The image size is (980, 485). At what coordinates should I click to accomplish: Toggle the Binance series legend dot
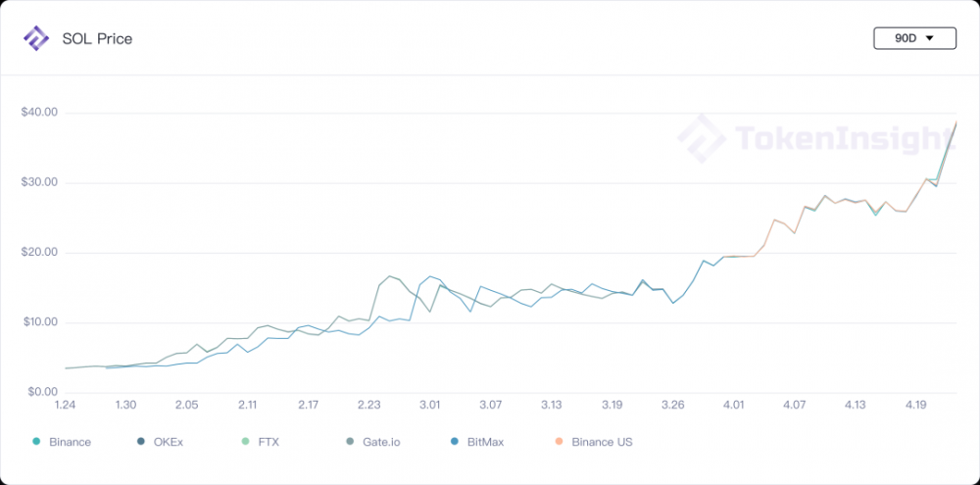click(x=36, y=442)
